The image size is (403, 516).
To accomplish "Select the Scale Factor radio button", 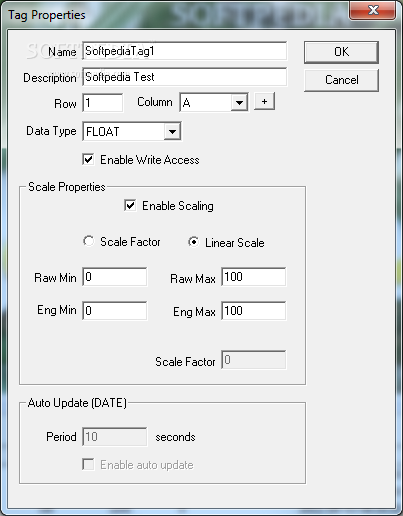I will click(89, 241).
